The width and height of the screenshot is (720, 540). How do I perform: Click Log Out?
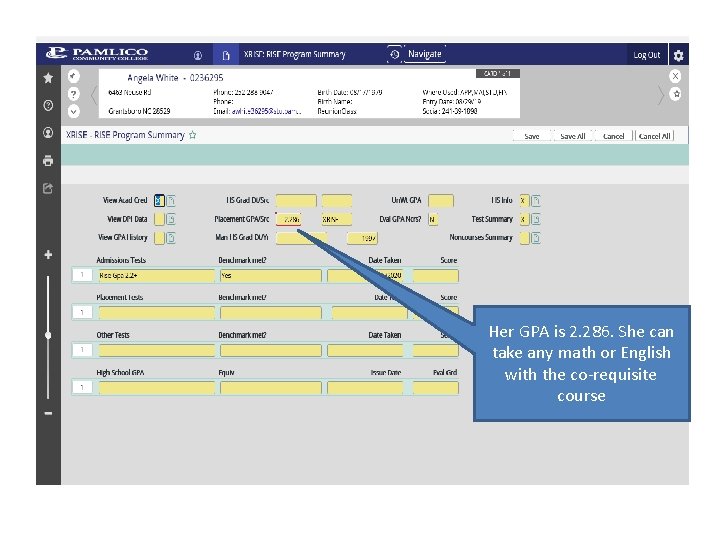[647, 55]
